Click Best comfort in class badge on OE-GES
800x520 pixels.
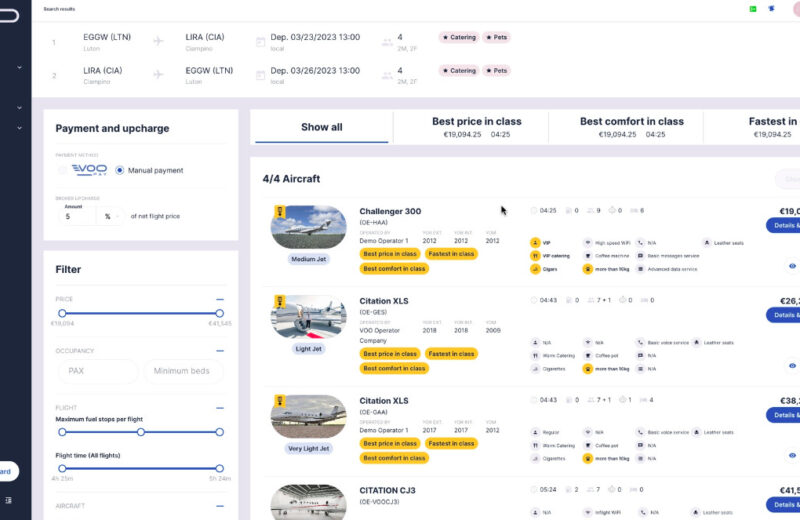pos(394,368)
